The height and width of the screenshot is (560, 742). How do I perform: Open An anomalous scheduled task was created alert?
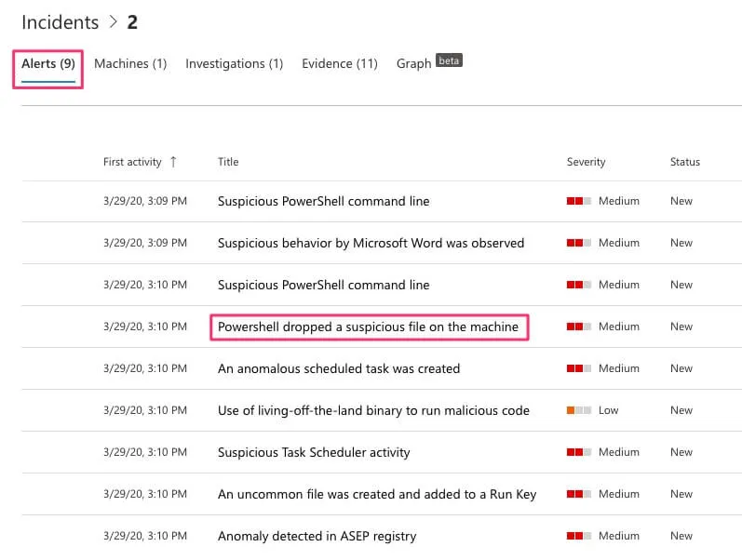point(338,368)
